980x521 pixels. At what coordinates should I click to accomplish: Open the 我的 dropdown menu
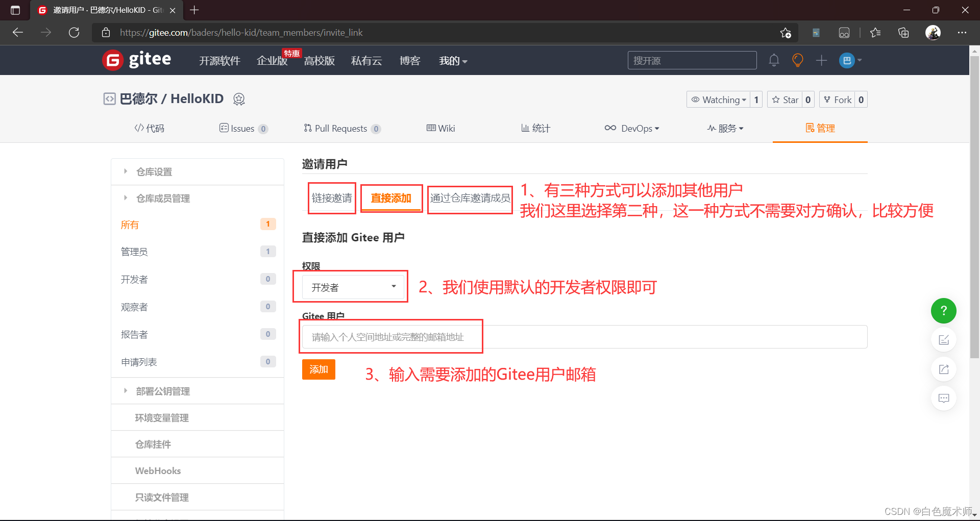tap(453, 61)
